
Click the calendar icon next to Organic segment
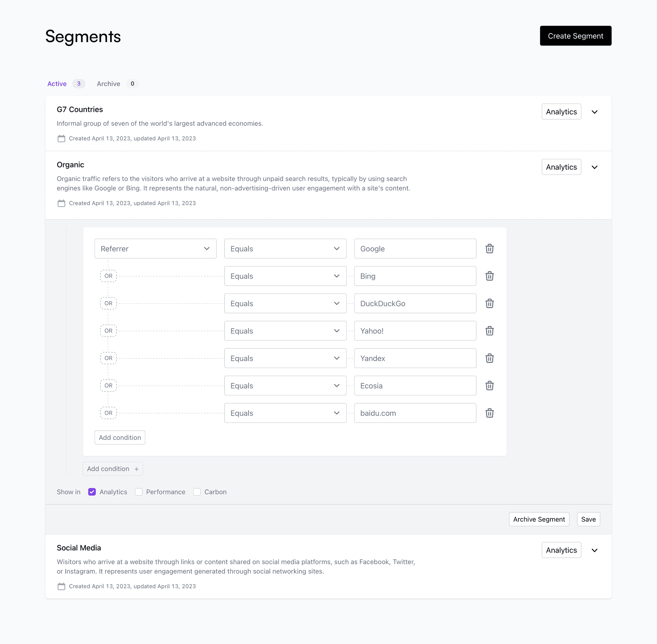(61, 203)
